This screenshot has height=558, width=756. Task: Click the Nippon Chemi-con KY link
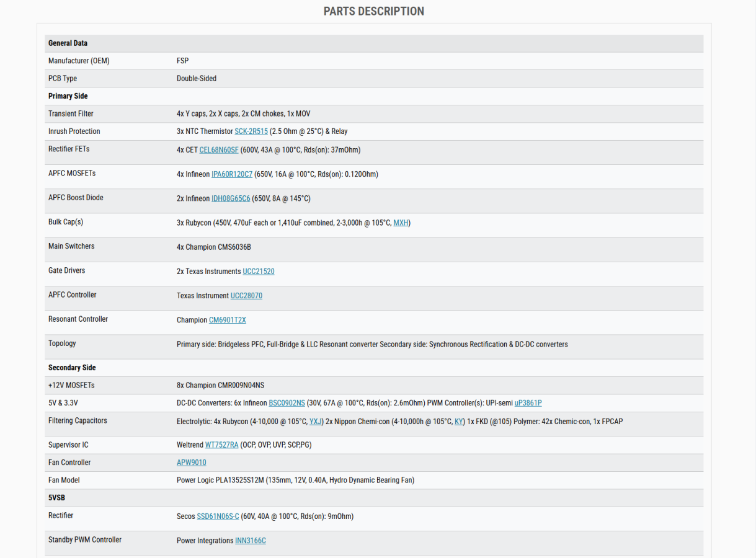[x=459, y=422]
